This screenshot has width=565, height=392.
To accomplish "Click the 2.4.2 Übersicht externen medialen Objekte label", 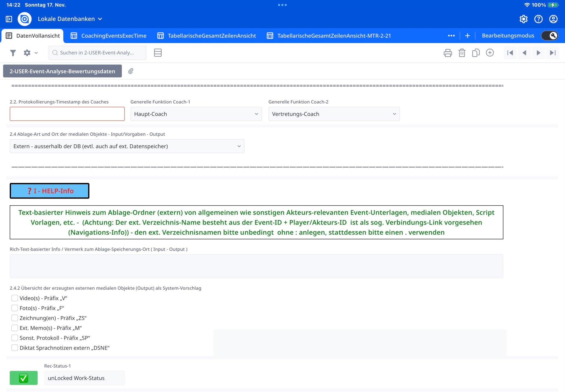I will (105, 288).
